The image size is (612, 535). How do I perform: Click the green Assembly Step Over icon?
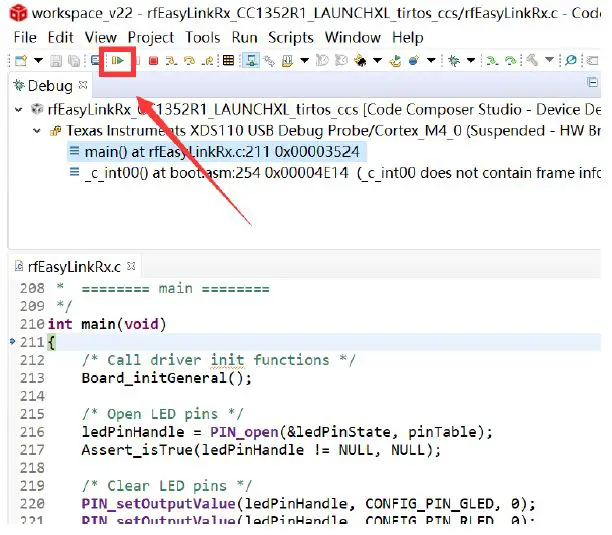coord(511,60)
